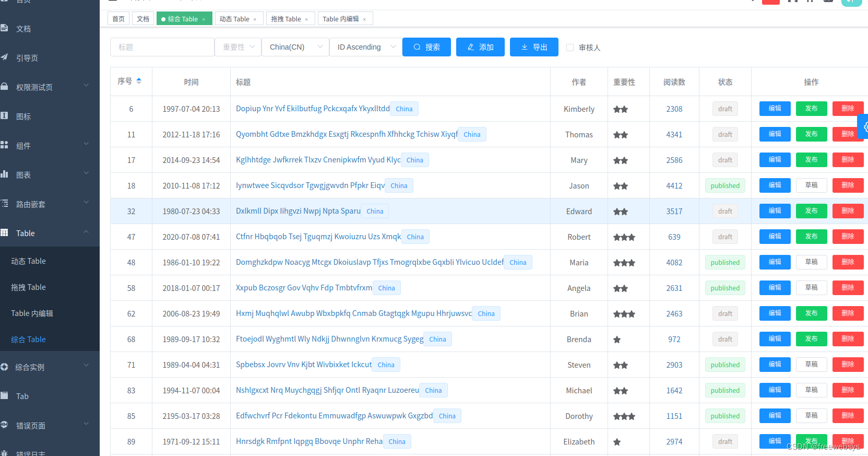
Task: Click 草稿 for the Dorothy row
Action: click(811, 416)
